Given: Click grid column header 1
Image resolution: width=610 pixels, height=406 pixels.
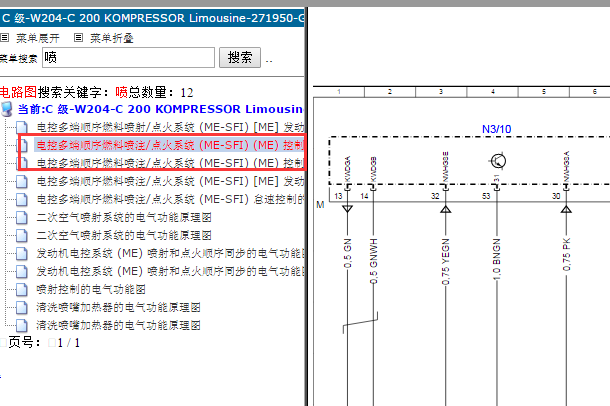Looking at the screenshot, I should pos(339,92).
